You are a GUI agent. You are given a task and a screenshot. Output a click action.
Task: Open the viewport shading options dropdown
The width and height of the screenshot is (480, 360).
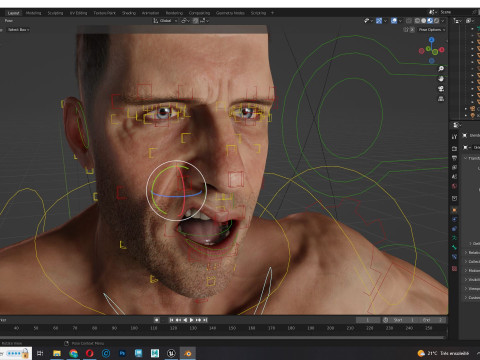click(x=443, y=21)
